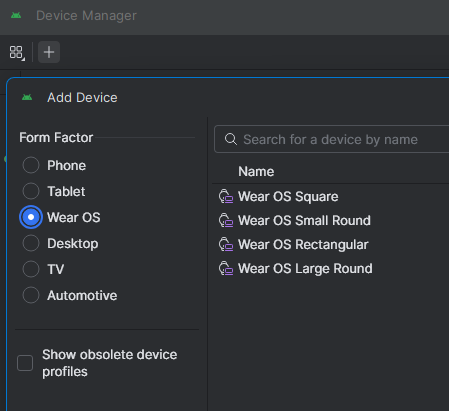Open the device grid view options icon
Screen dimensions: 449x411
click(x=16, y=53)
